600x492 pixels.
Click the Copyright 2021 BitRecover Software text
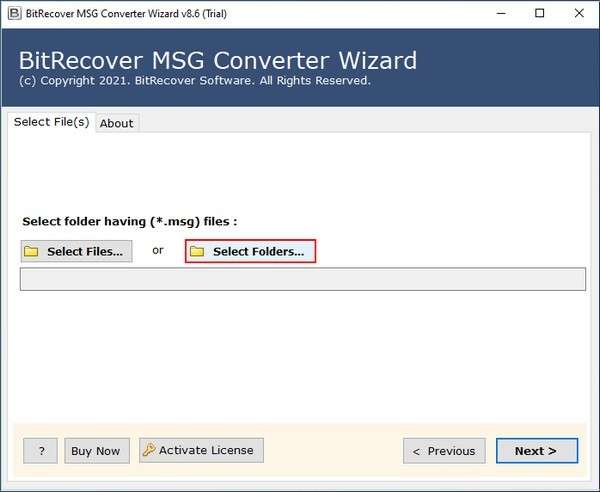click(195, 81)
